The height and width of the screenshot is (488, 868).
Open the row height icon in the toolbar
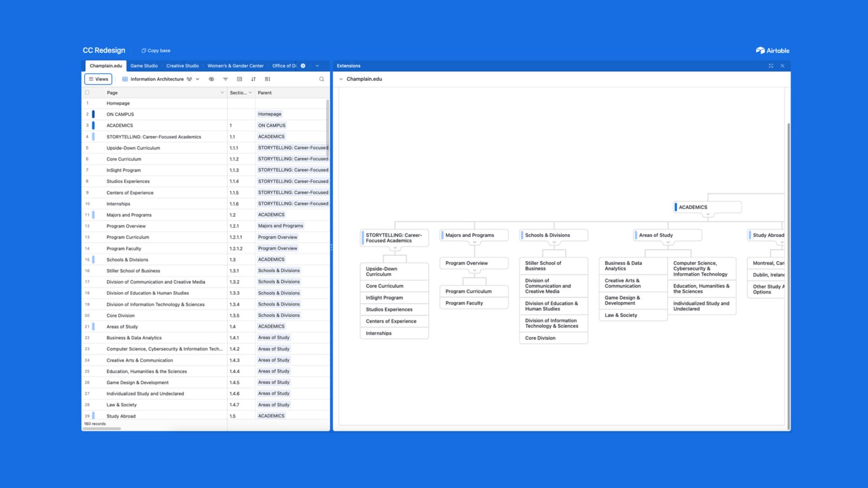(x=267, y=79)
